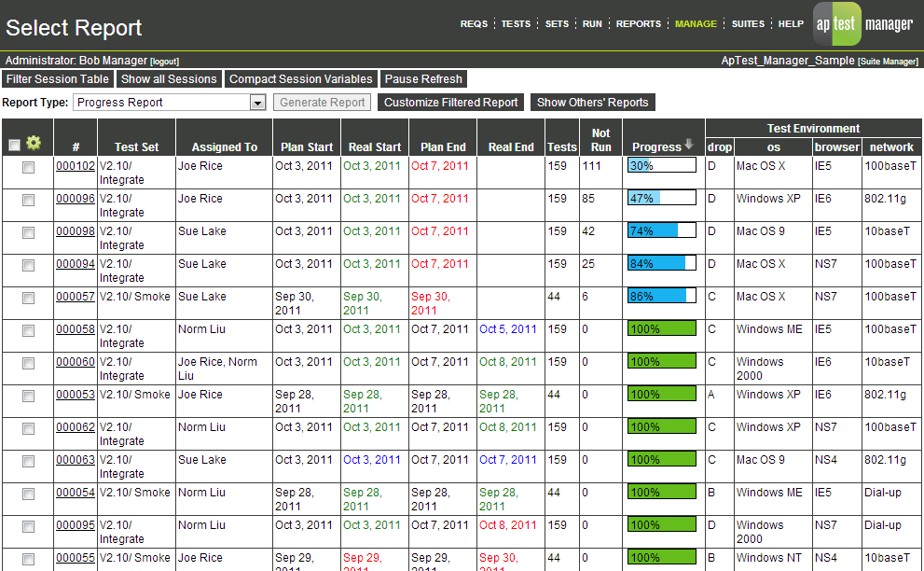Screen dimensions: 924x571
Task: Select the checkbox for session 000098
Action: point(28,233)
